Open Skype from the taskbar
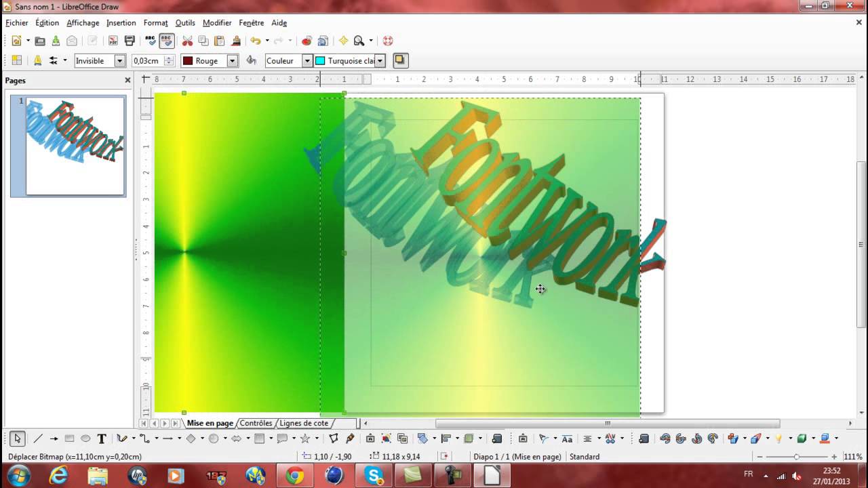This screenshot has width=868, height=488. pos(374,476)
